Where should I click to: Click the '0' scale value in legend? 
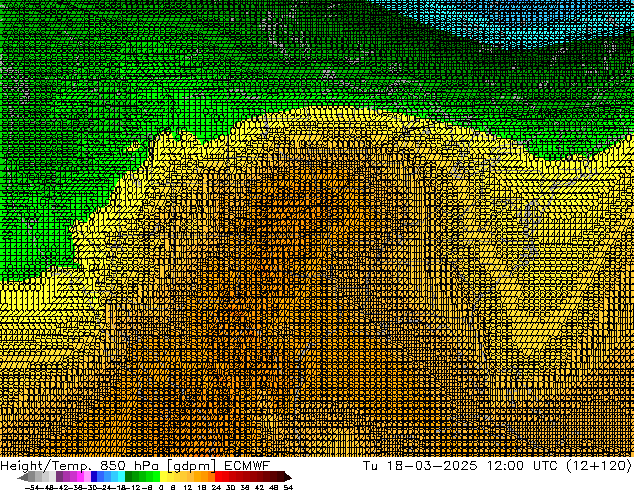(x=161, y=488)
